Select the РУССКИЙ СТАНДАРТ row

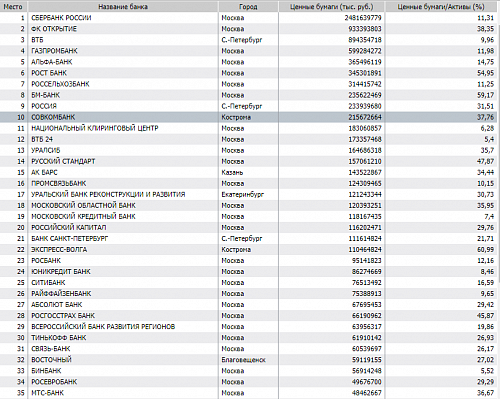tap(248, 161)
